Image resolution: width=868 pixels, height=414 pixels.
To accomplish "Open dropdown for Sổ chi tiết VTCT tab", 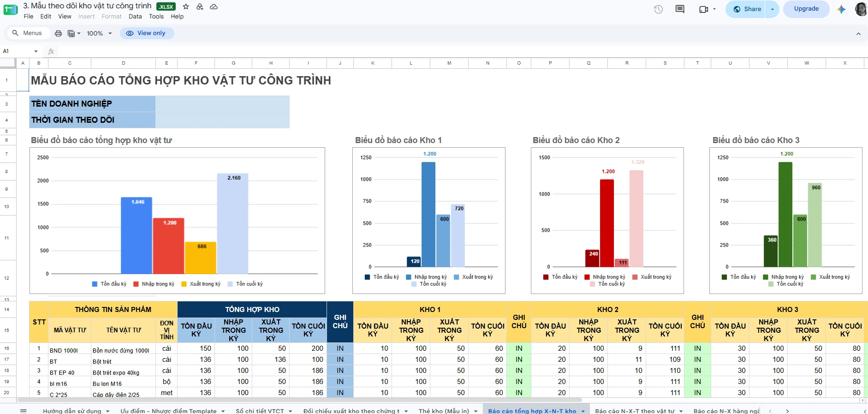I will (291, 411).
